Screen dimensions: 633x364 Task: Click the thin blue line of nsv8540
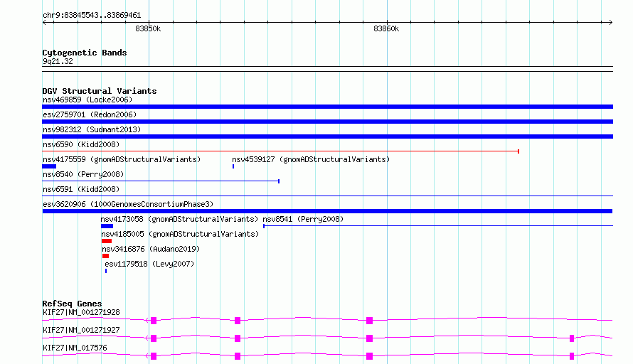coord(161,181)
